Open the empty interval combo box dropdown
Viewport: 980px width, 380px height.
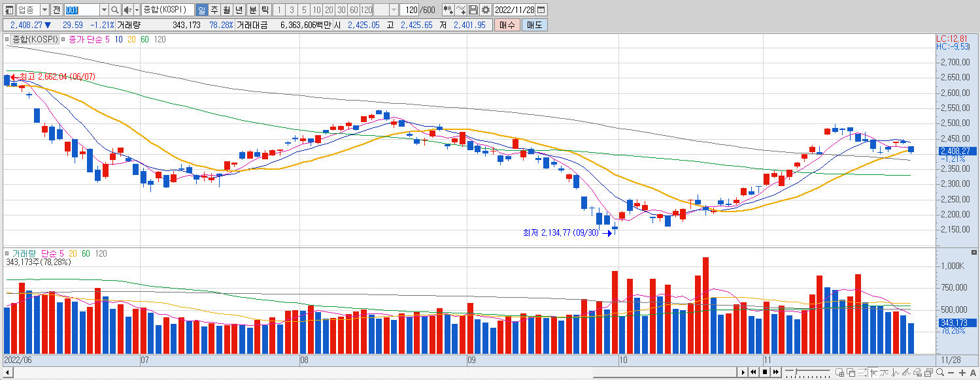click(x=394, y=10)
